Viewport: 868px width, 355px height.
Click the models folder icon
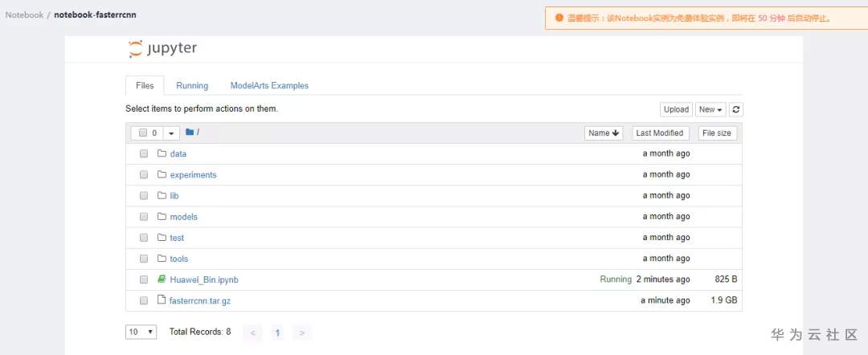[162, 216]
